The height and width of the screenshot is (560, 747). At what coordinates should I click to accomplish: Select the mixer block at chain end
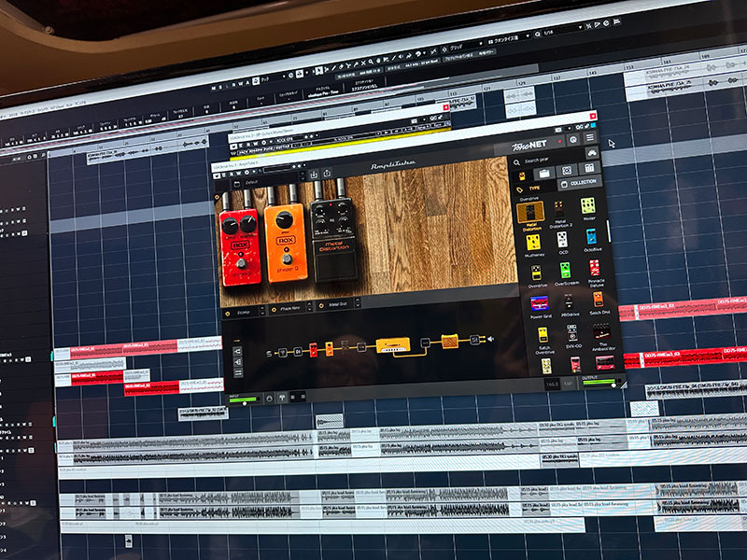tap(474, 340)
